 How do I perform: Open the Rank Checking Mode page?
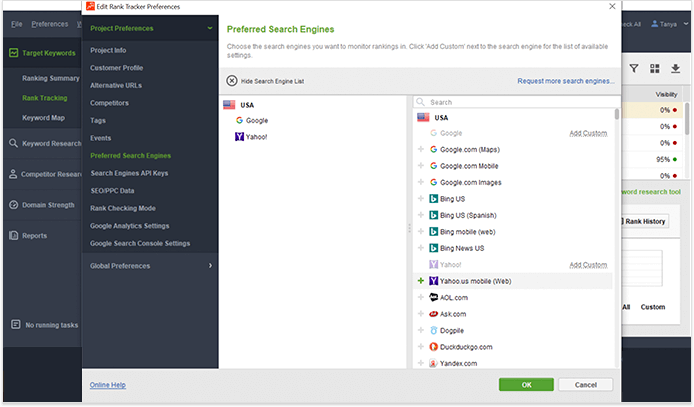tap(123, 208)
